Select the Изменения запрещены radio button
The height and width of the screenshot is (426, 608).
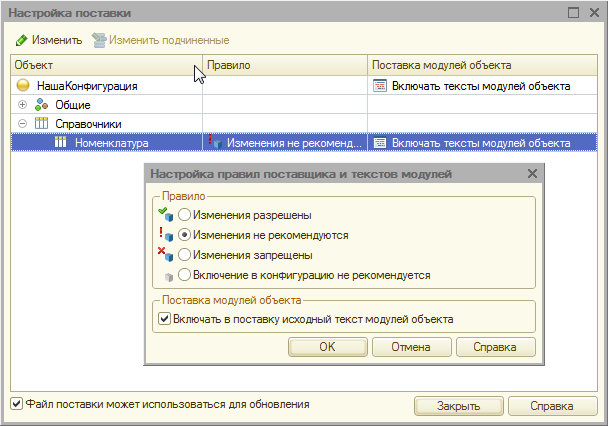point(184,255)
